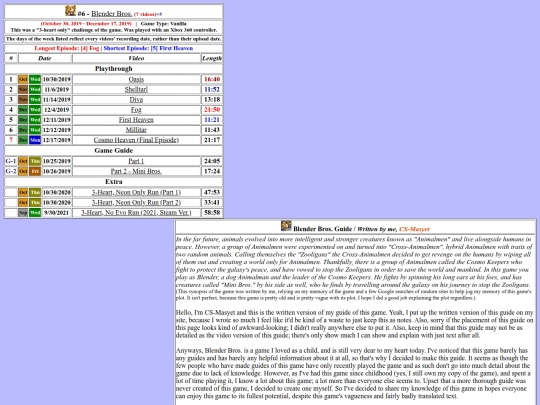
Task: Click the 24:05 length cell
Action: 212,161
